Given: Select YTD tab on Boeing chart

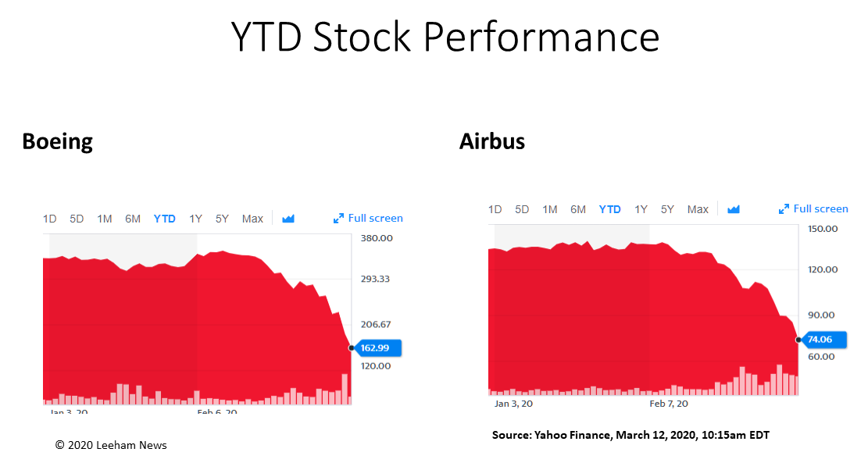Looking at the screenshot, I should click(164, 219).
